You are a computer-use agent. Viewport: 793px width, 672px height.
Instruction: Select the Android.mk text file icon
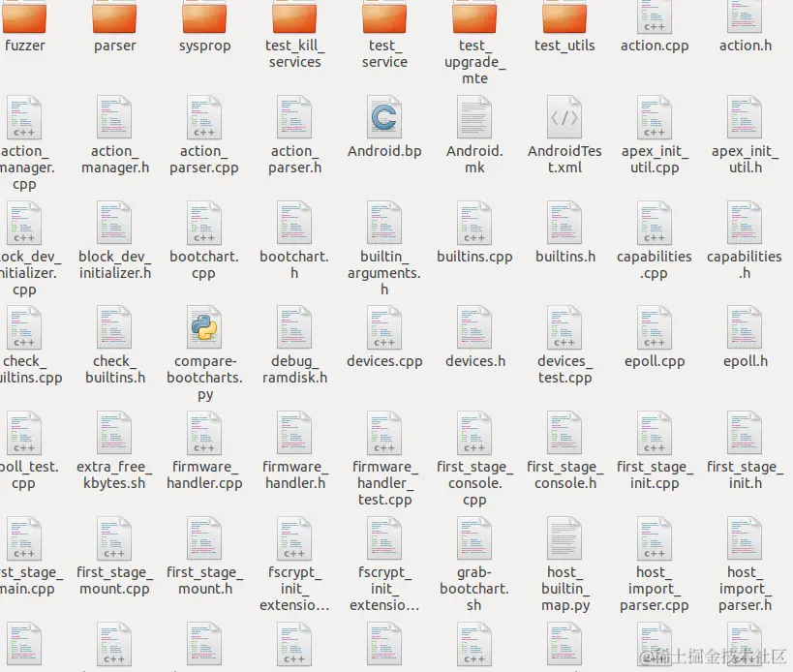[x=474, y=117]
